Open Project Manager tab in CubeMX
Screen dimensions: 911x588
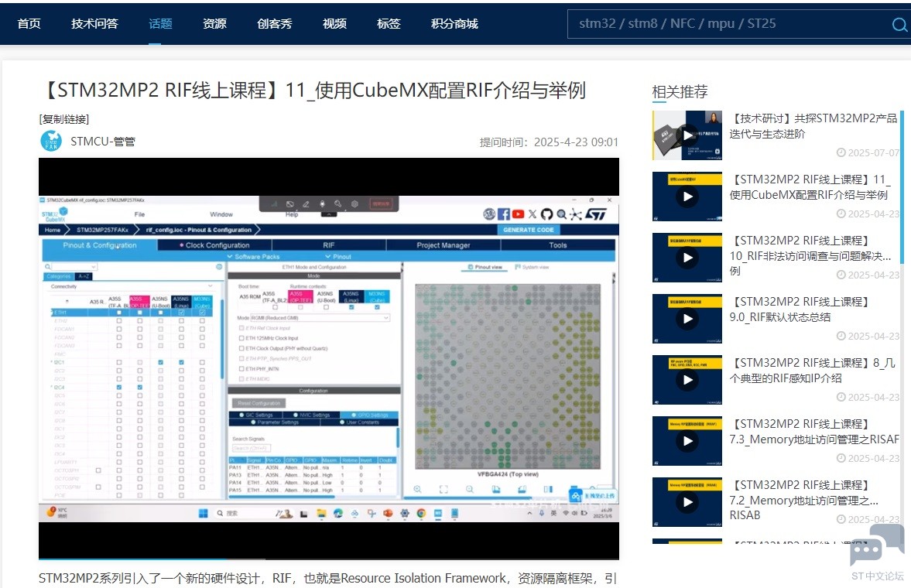[444, 245]
